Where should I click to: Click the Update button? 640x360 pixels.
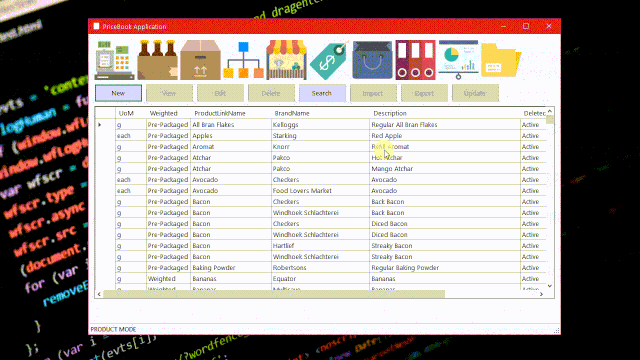[x=475, y=93]
